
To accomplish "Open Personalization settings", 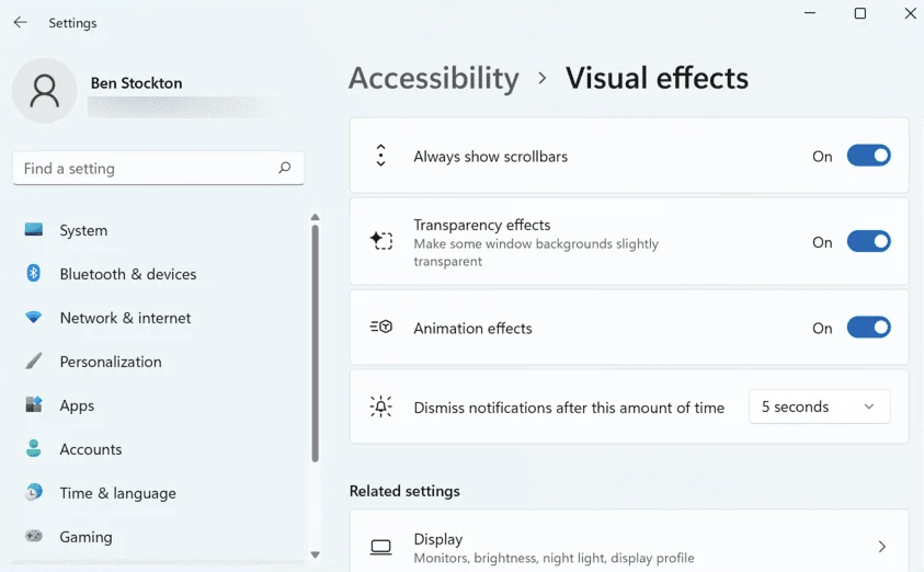I will click(x=159, y=362).
